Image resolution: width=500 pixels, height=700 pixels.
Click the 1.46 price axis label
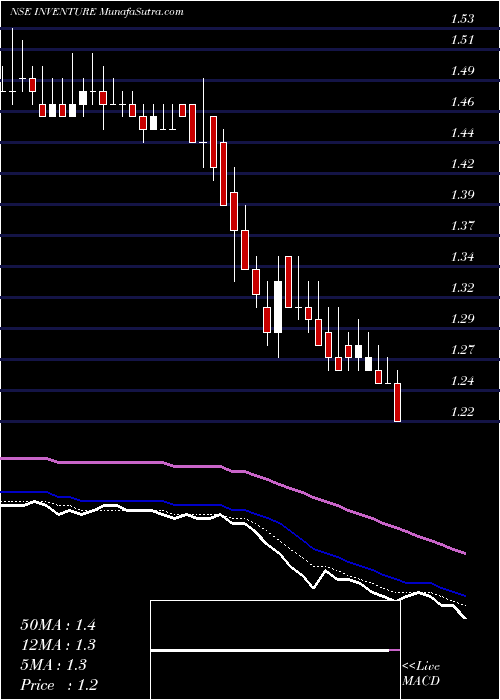coord(462,102)
